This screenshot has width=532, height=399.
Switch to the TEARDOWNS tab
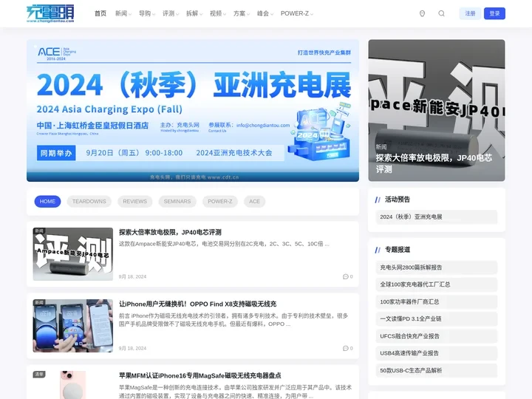click(89, 202)
